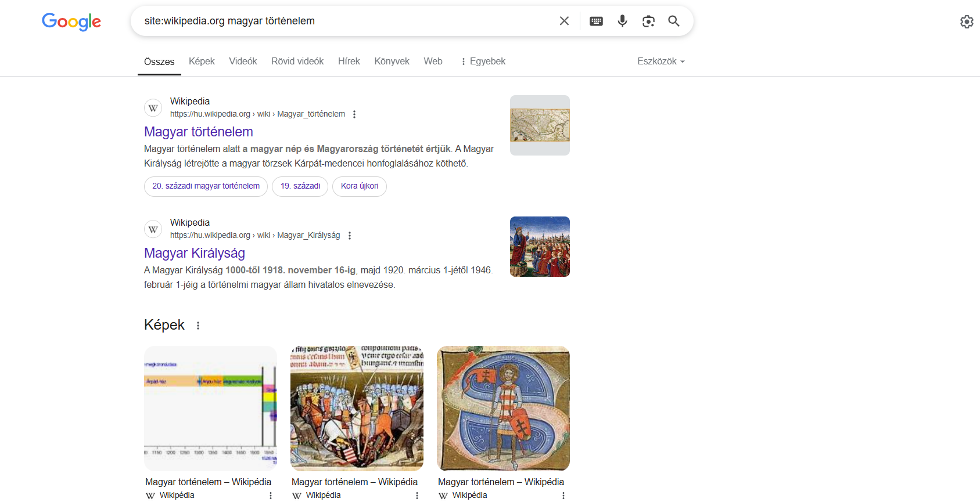Image resolution: width=980 pixels, height=502 pixels.
Task: Open the knight with shield illumination image
Action: [x=503, y=409]
